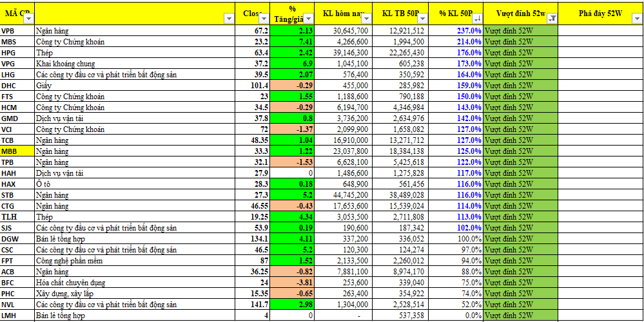Open filter dropdown for Close column
This screenshot has height=322, width=644.
pos(264,19)
